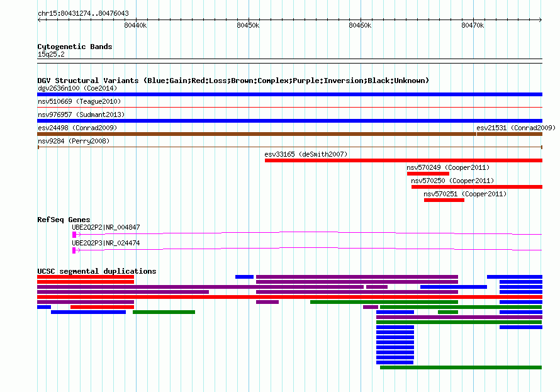Image resolution: width=560 pixels, height=392 pixels.
Task: Click the DGV Structural Variants track title
Action: [233, 81]
